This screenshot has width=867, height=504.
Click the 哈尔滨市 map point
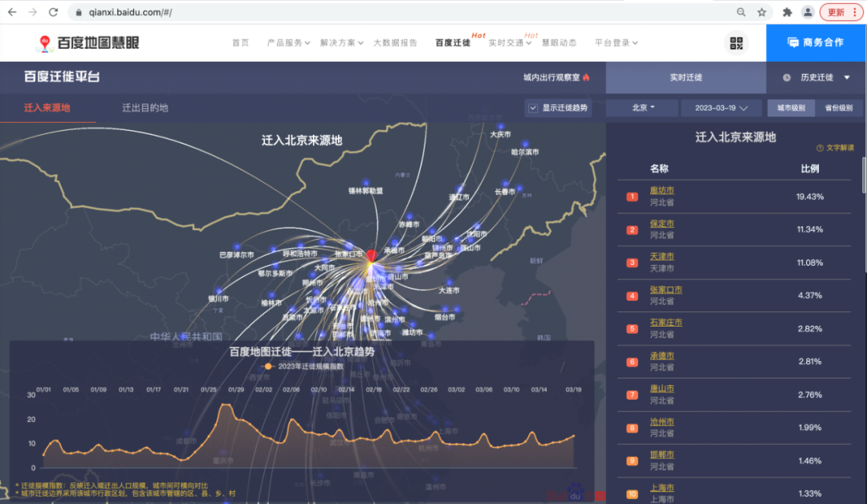(525, 144)
